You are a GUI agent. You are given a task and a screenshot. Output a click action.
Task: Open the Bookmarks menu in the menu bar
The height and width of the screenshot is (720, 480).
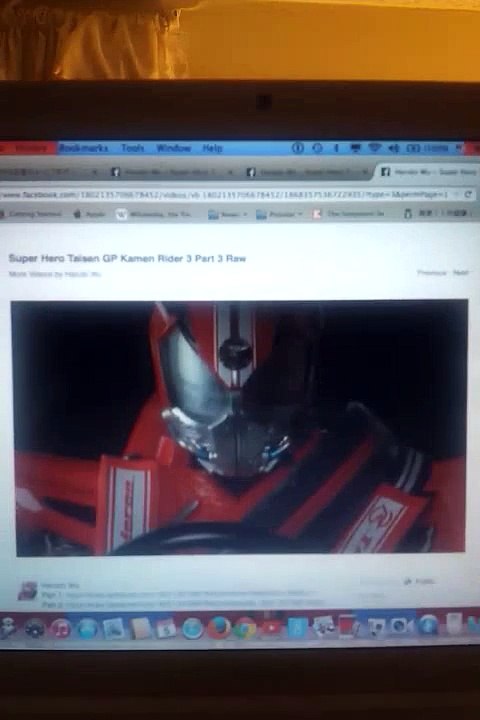coord(83,148)
